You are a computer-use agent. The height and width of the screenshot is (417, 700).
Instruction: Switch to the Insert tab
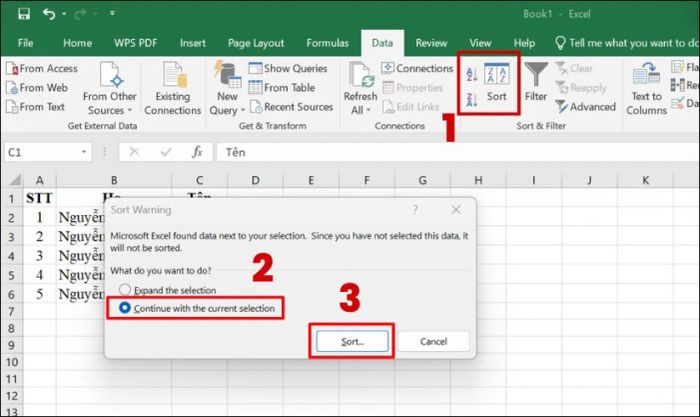(x=192, y=43)
